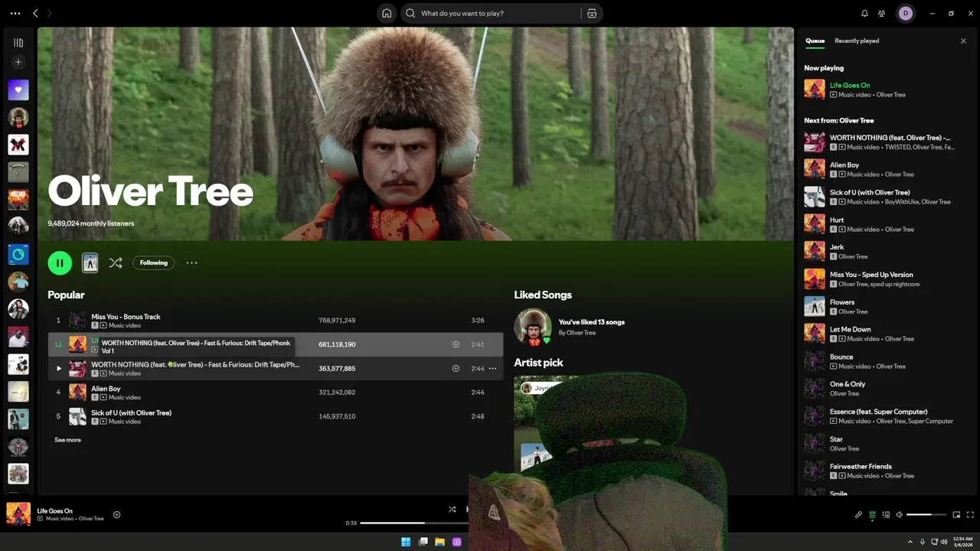
Task: Add the 2:41 playing track to Liked Songs
Action: coord(456,344)
